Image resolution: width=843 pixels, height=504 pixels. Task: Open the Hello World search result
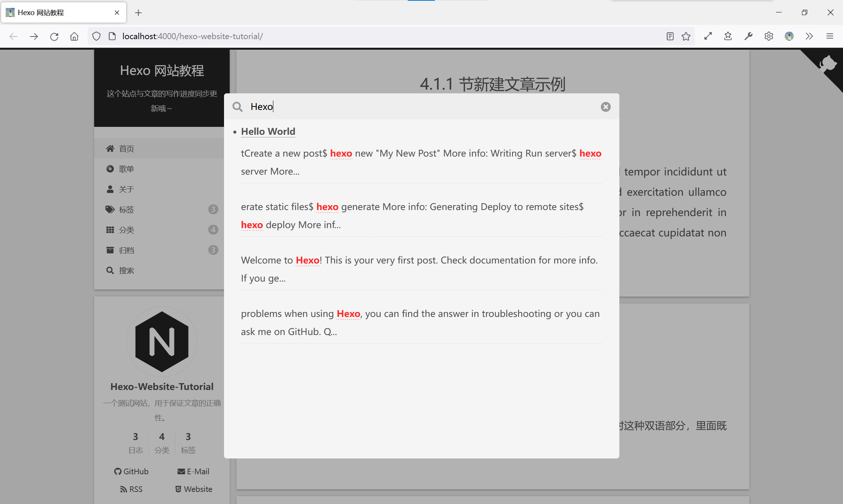tap(268, 131)
